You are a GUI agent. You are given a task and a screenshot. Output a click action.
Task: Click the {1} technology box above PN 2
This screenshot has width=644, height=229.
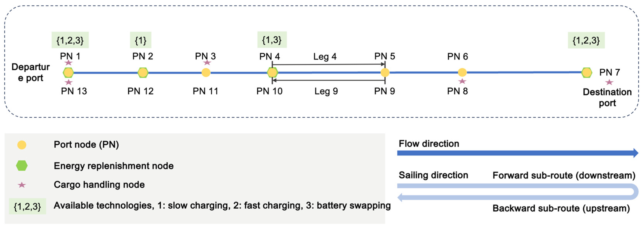(x=140, y=40)
